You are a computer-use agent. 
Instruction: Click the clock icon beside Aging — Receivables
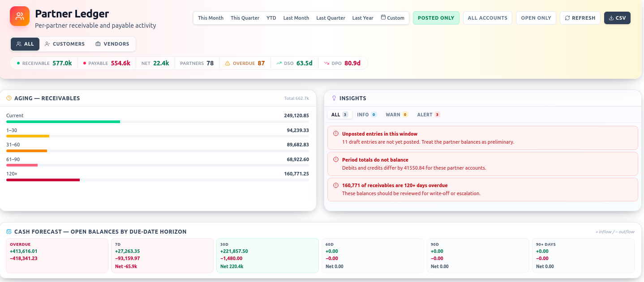click(x=9, y=98)
